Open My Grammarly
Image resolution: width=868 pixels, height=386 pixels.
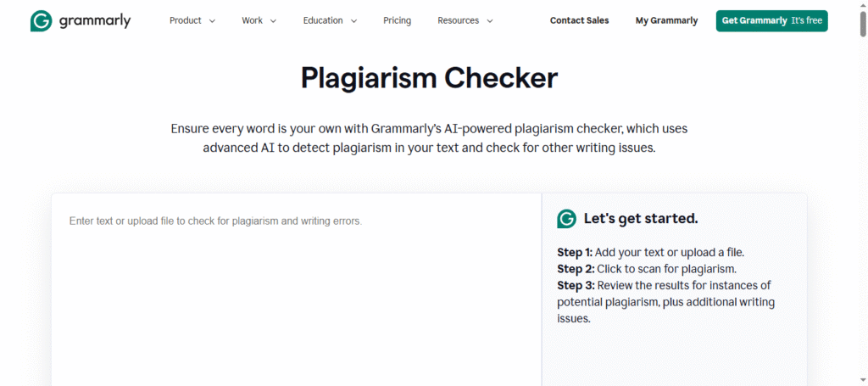tap(666, 20)
